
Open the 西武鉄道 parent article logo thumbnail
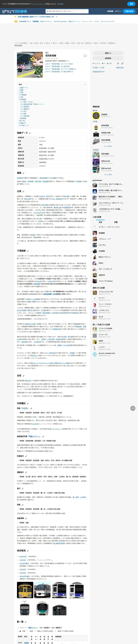96,115
